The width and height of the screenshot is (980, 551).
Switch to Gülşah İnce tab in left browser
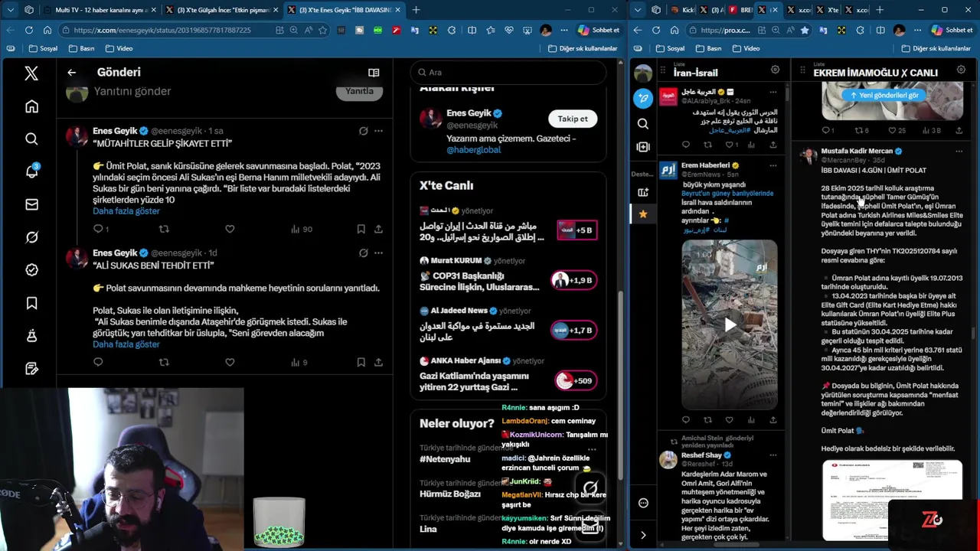coord(222,10)
